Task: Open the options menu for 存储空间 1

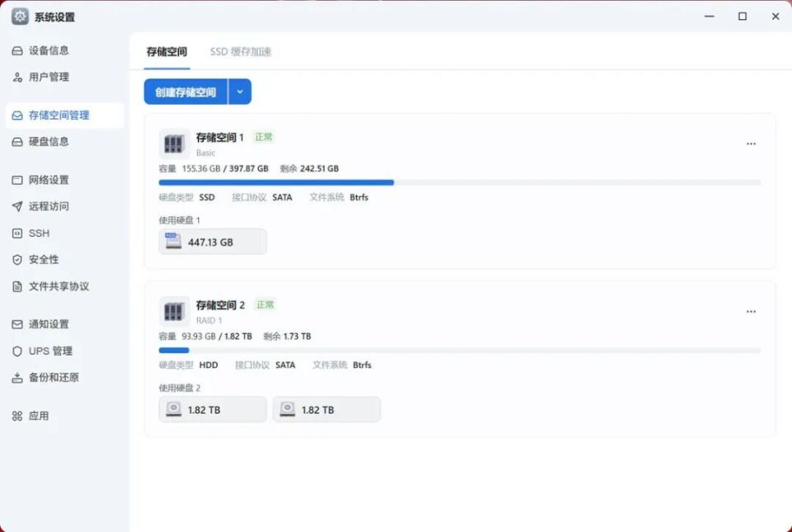Action: 751,143
